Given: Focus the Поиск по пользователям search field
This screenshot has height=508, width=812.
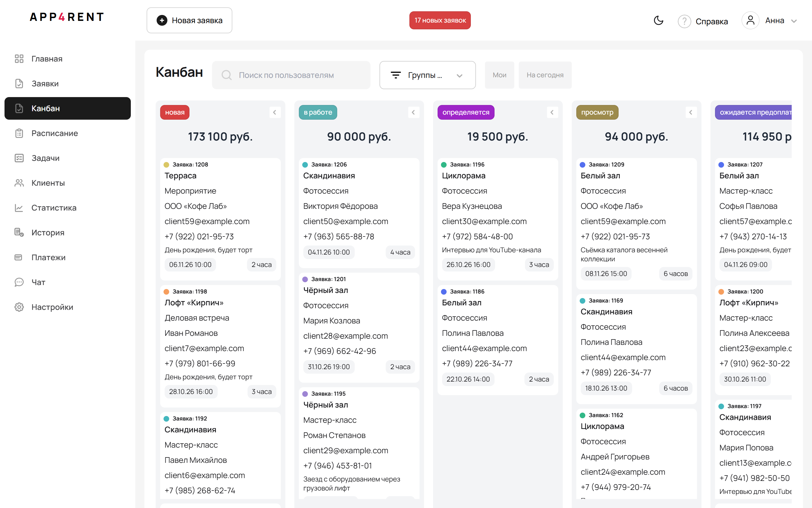Looking at the screenshot, I should click(x=291, y=75).
